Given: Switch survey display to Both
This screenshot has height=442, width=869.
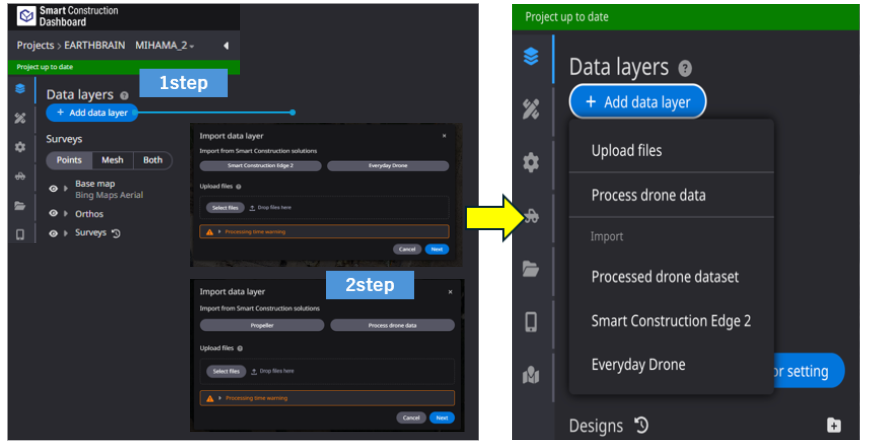Looking at the screenshot, I should (x=152, y=160).
